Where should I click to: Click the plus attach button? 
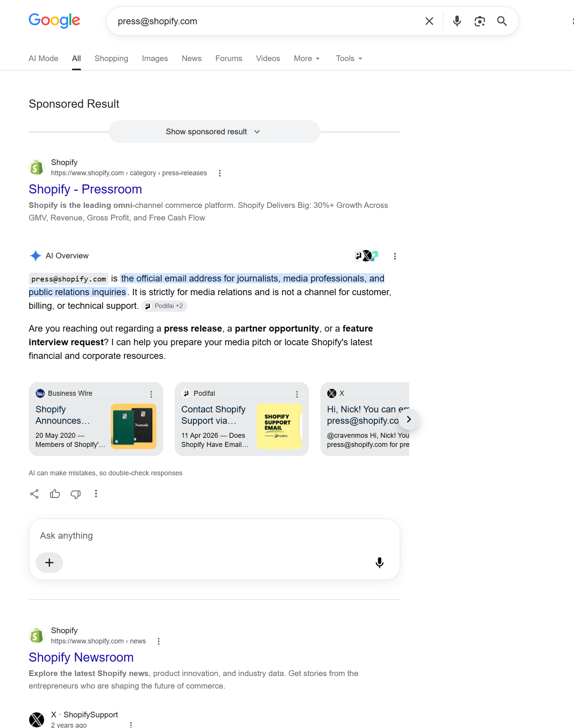pos(49,562)
